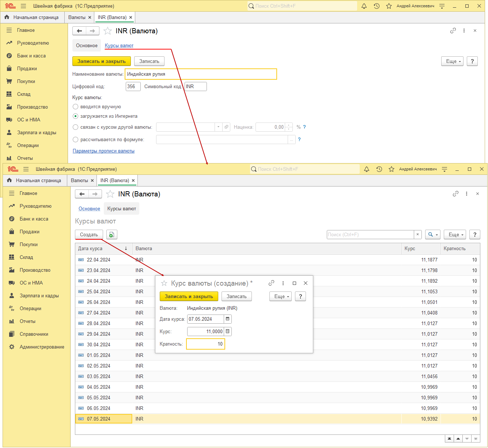Open the main menu hamburger in the lower window

coord(26,169)
